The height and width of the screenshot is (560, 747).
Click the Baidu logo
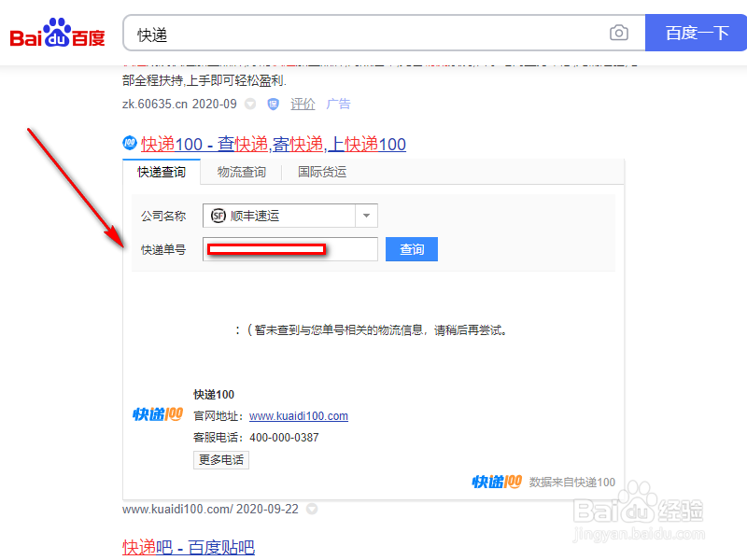pos(56,30)
